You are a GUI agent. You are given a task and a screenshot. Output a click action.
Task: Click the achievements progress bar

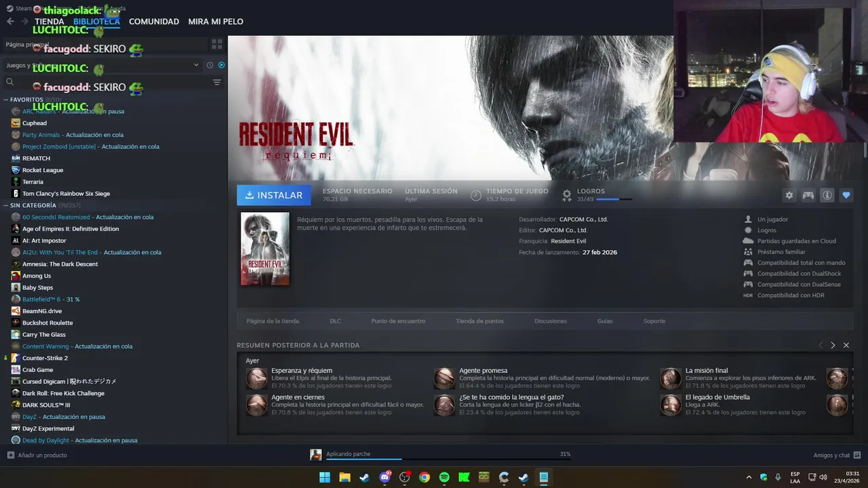614,199
